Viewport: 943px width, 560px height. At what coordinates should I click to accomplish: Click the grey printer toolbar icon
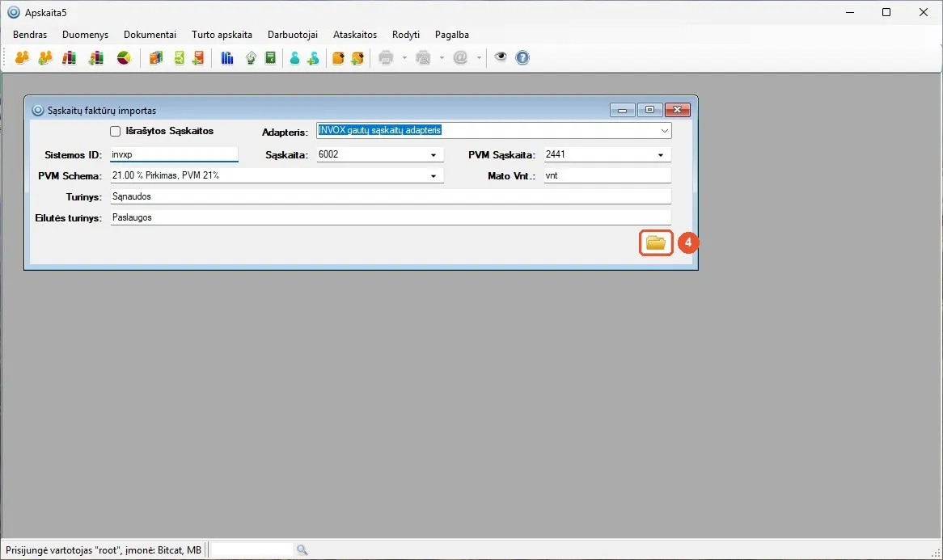tap(386, 57)
